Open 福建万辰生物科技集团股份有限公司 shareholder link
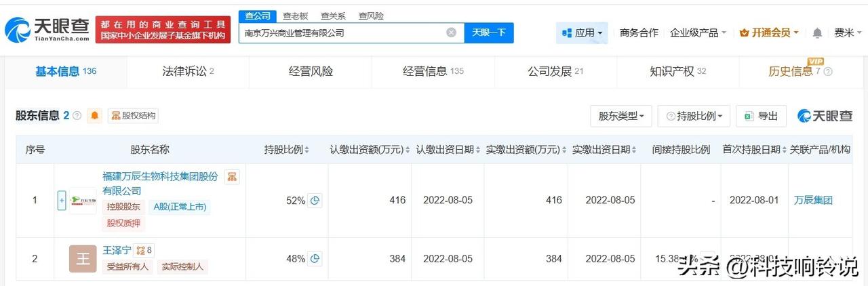The image size is (868, 286). (160, 184)
